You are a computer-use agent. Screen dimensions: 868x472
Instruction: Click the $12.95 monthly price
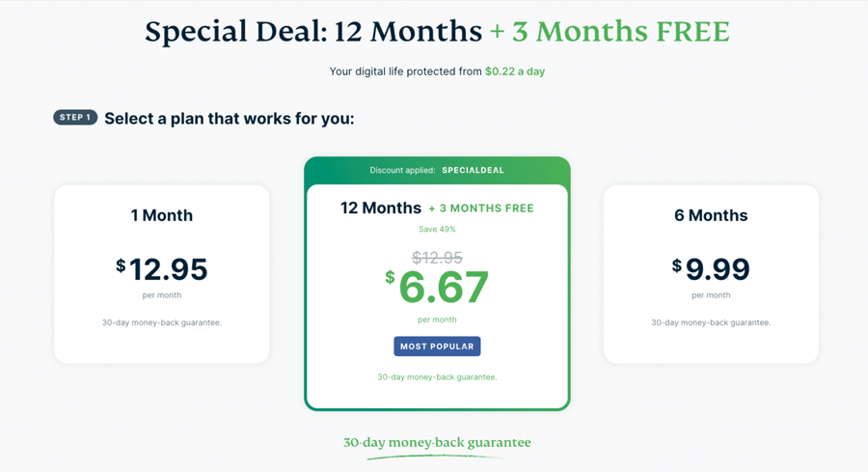[162, 269]
